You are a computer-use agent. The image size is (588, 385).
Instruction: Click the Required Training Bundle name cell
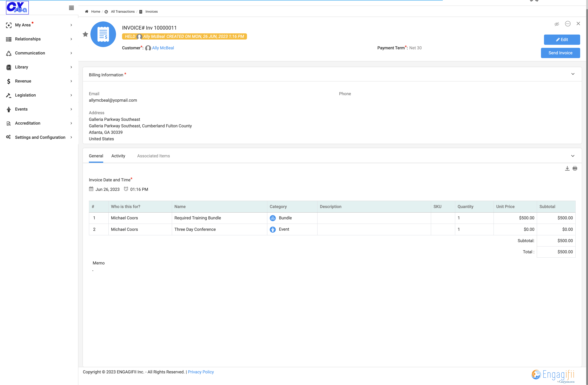219,218
